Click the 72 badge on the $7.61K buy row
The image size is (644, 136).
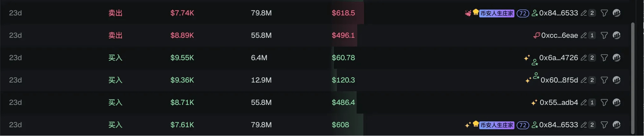[523, 125]
